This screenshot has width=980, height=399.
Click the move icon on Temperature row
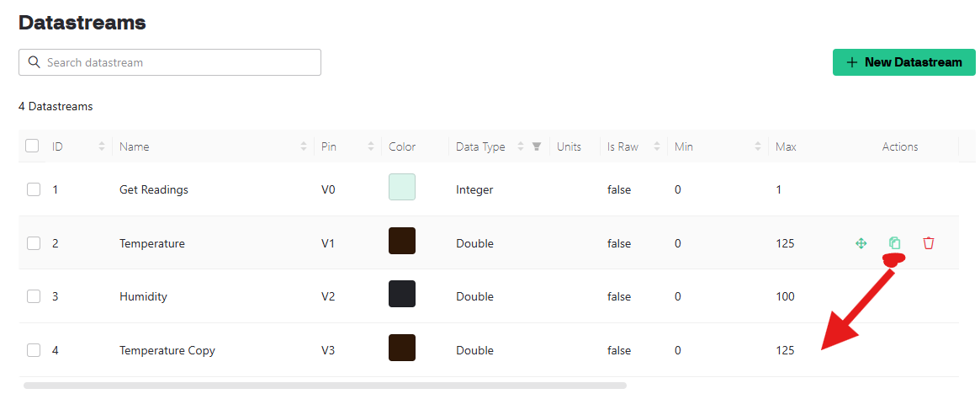tap(861, 243)
